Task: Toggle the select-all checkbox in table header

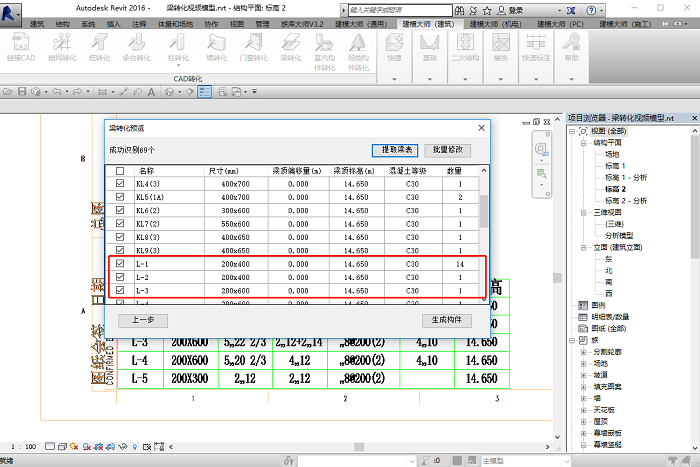Action: click(x=120, y=171)
